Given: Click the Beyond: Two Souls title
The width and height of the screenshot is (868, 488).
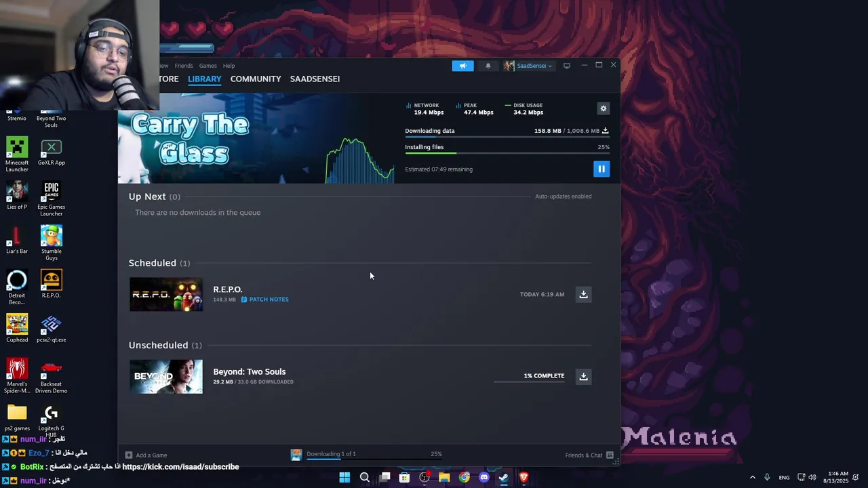Looking at the screenshot, I should pyautogui.click(x=250, y=371).
